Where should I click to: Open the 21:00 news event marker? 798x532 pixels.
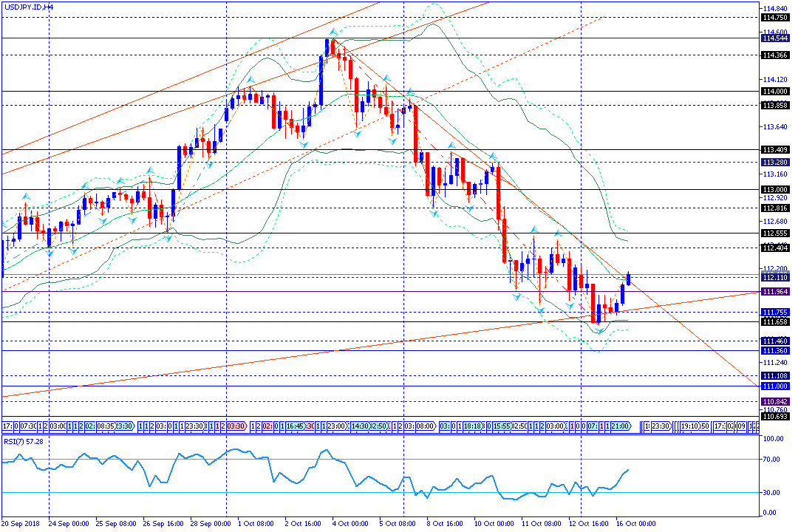pos(621,426)
